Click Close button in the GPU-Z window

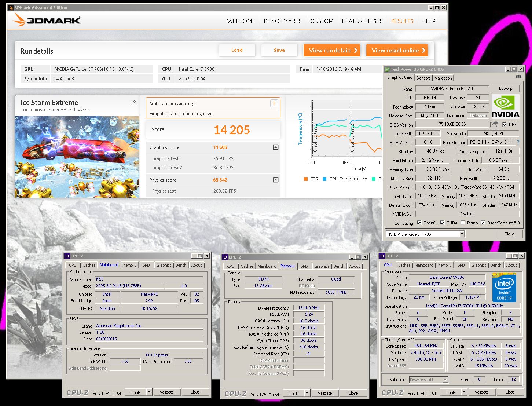pyautogui.click(x=509, y=234)
